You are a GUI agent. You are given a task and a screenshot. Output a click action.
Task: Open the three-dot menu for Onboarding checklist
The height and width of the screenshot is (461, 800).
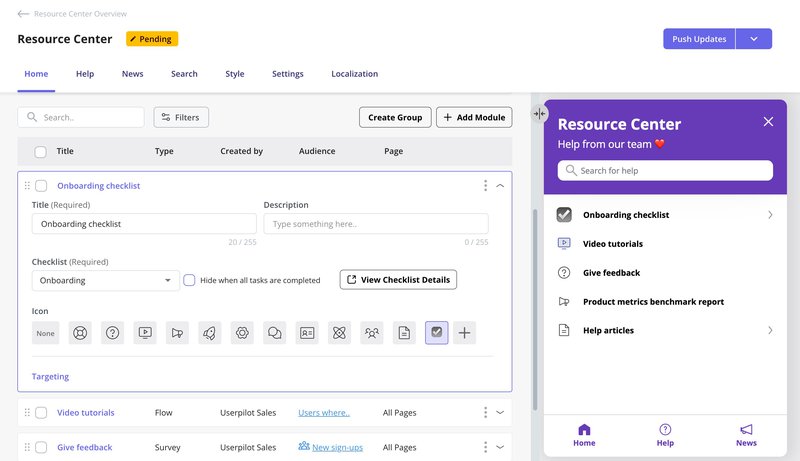pos(485,186)
